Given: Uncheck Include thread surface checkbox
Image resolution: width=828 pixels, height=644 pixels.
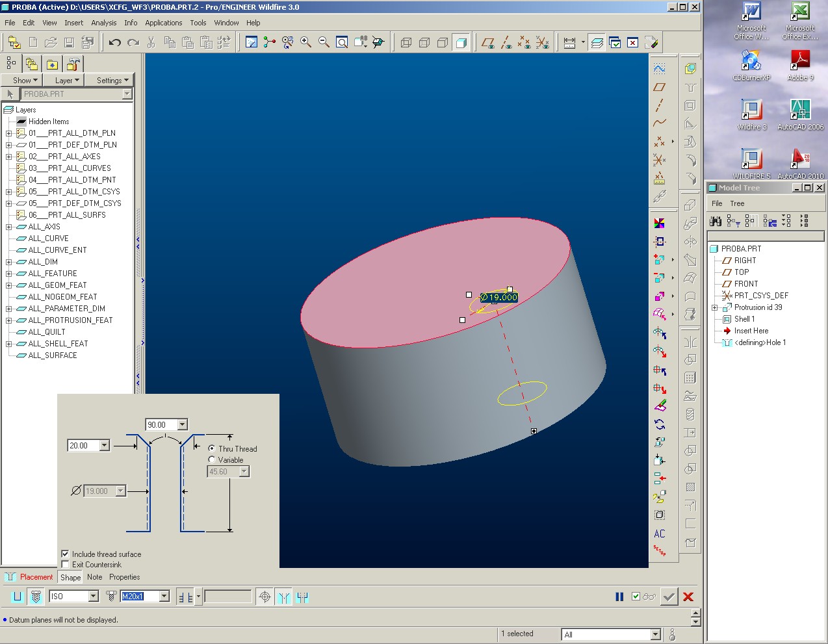Looking at the screenshot, I should (65, 554).
